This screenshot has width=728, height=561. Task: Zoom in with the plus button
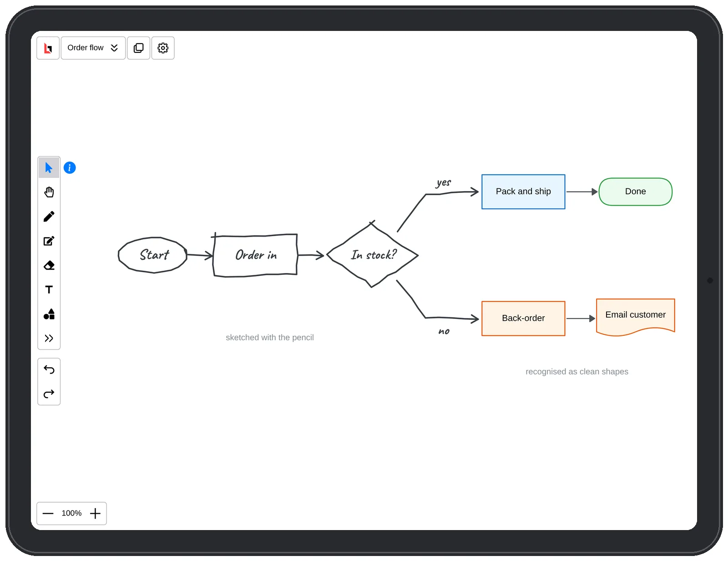click(x=95, y=514)
